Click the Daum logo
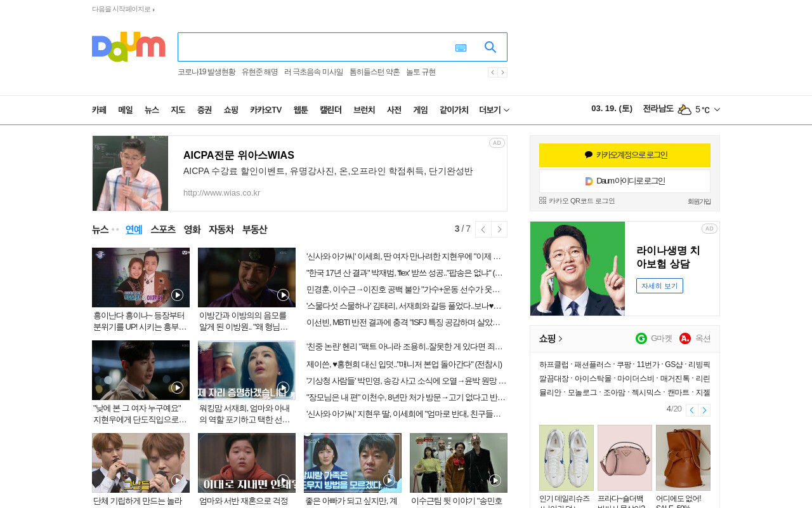The image size is (812, 508). click(128, 47)
